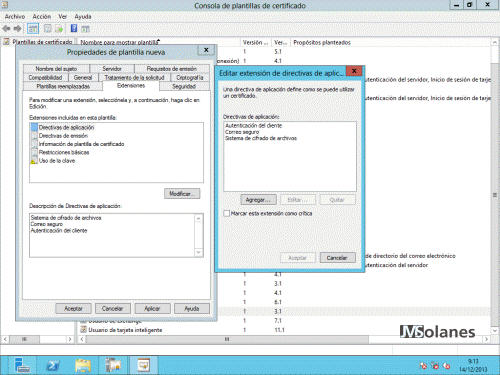Viewport: 500px width, 375px height.
Task: Click the template list horizontal scrollbar thumb
Action: [227, 339]
